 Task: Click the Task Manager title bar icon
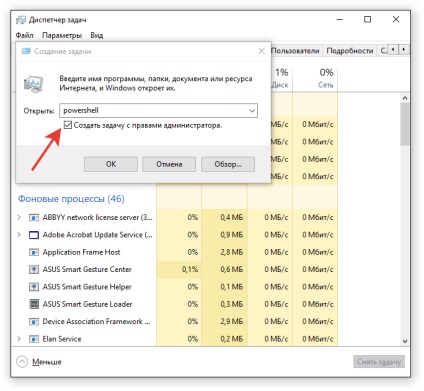pyautogui.click(x=21, y=20)
